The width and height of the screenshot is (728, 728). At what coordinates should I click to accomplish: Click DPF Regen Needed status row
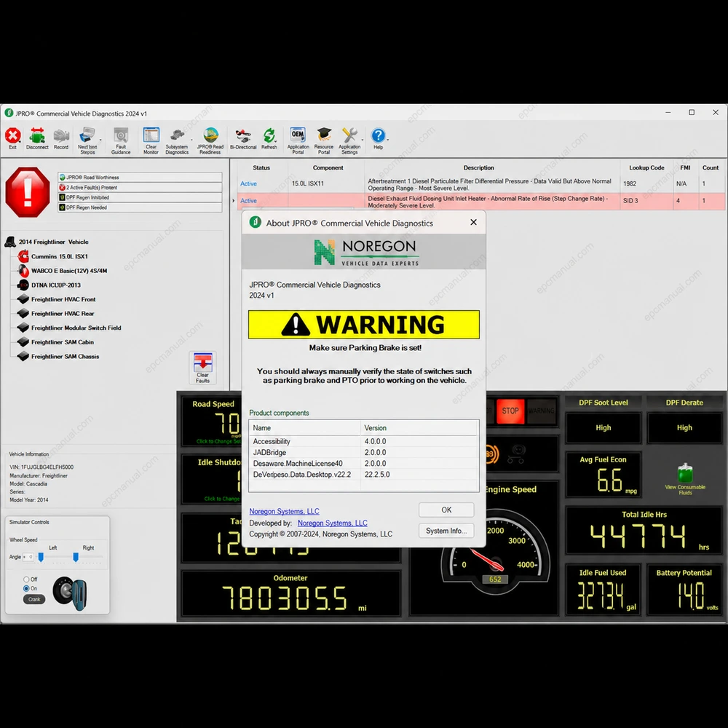pos(140,207)
